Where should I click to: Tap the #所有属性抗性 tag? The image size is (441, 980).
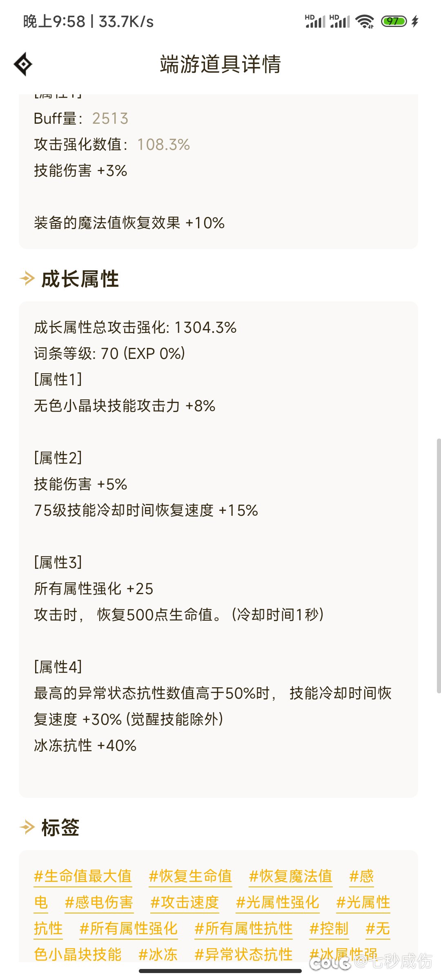[244, 929]
